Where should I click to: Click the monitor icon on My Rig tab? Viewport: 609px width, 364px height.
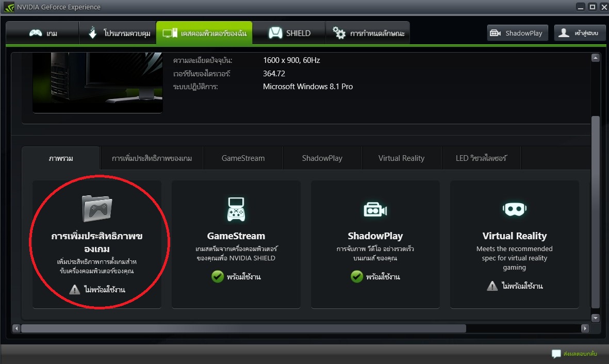pos(170,33)
